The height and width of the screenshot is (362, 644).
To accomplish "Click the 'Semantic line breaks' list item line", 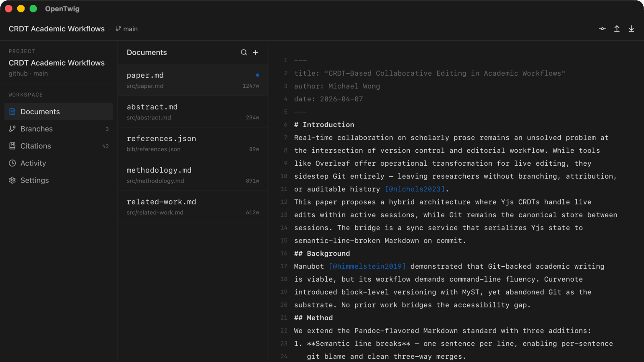I will (x=454, y=343).
